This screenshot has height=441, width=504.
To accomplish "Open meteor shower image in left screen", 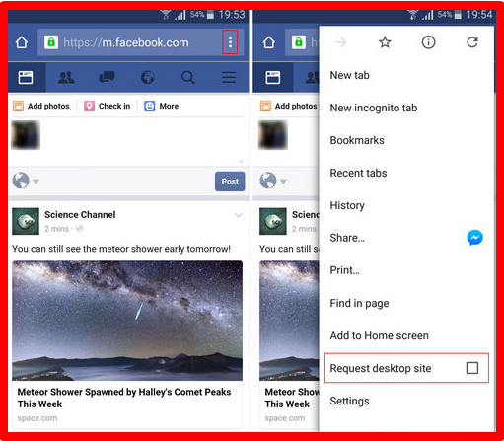I will pos(127,321).
